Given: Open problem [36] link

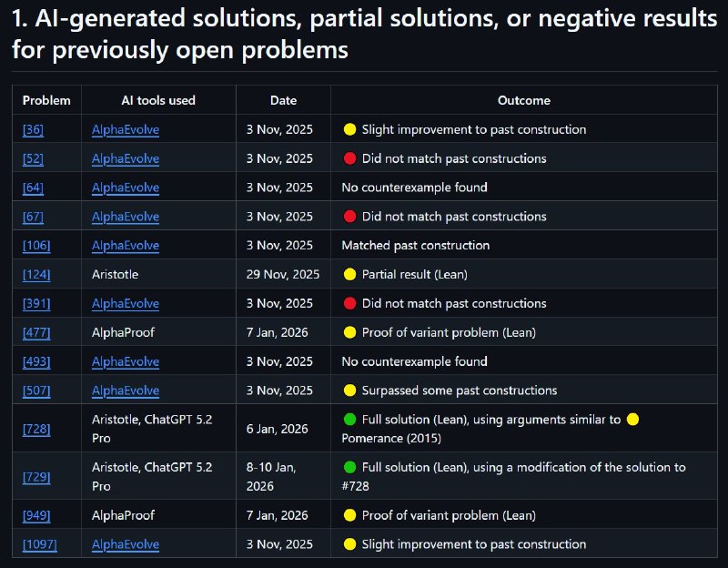Looking at the screenshot, I should coord(33,129).
